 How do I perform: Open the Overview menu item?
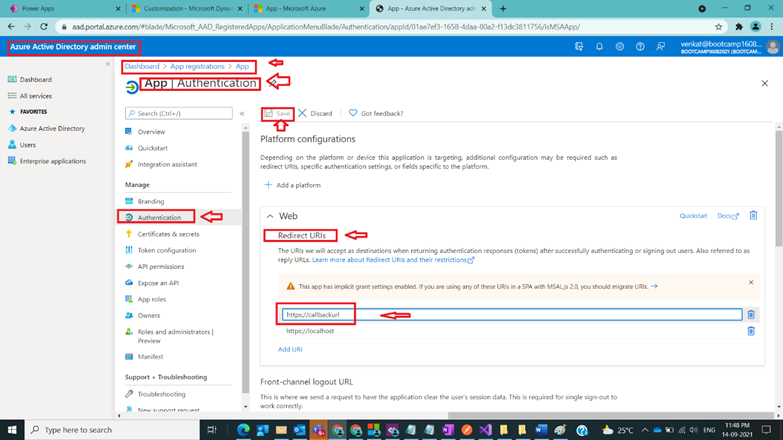pyautogui.click(x=151, y=132)
